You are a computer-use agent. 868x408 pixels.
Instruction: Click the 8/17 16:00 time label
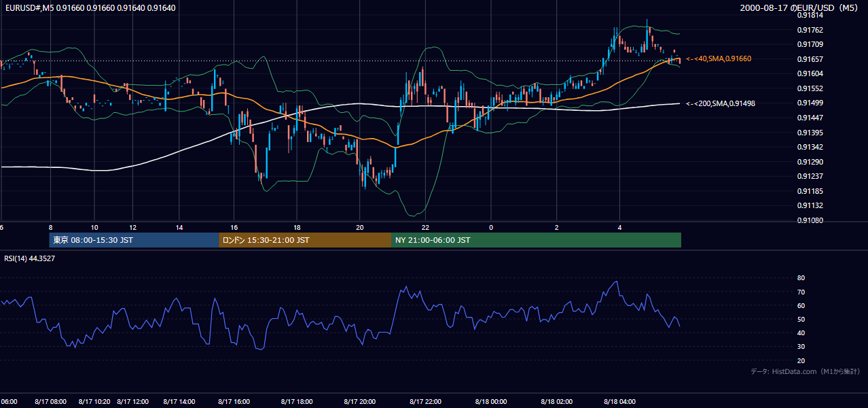coord(234,402)
